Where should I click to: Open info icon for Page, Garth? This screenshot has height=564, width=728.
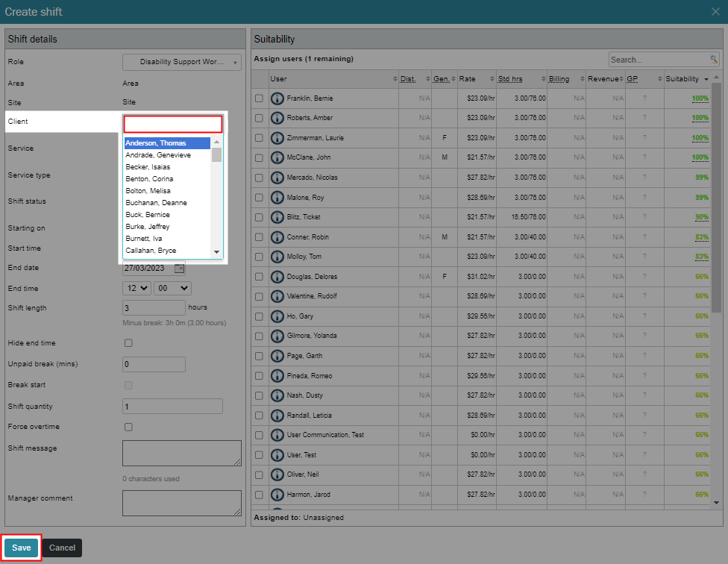tap(277, 356)
